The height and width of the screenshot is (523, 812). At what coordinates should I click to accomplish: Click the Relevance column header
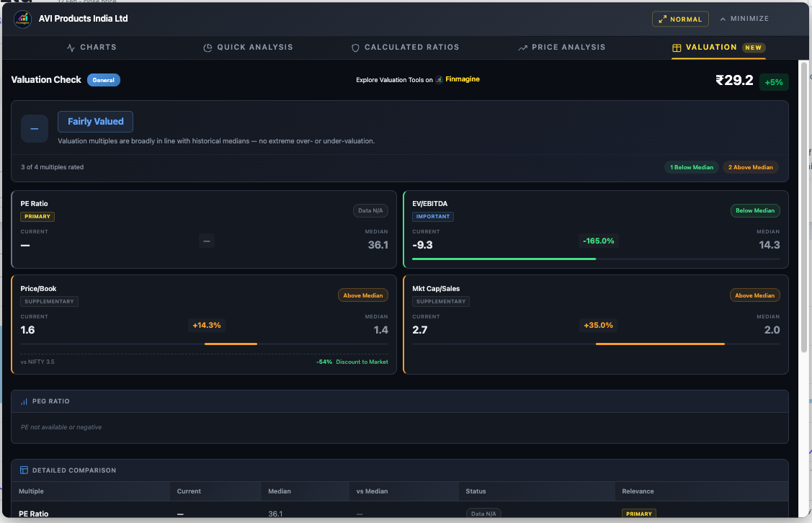pos(638,491)
